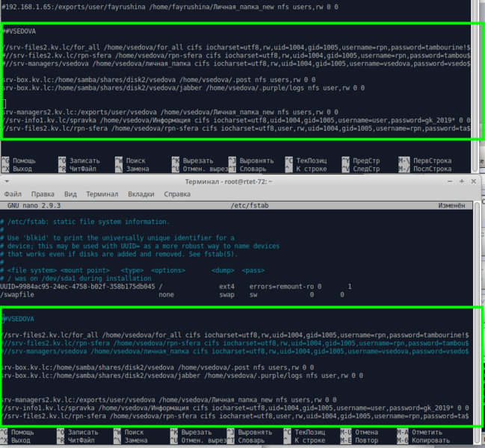Image resolution: width=485 pixels, height=448 pixels.
Task: Click GNU nano 2.9.3 version label
Action: pos(34,205)
